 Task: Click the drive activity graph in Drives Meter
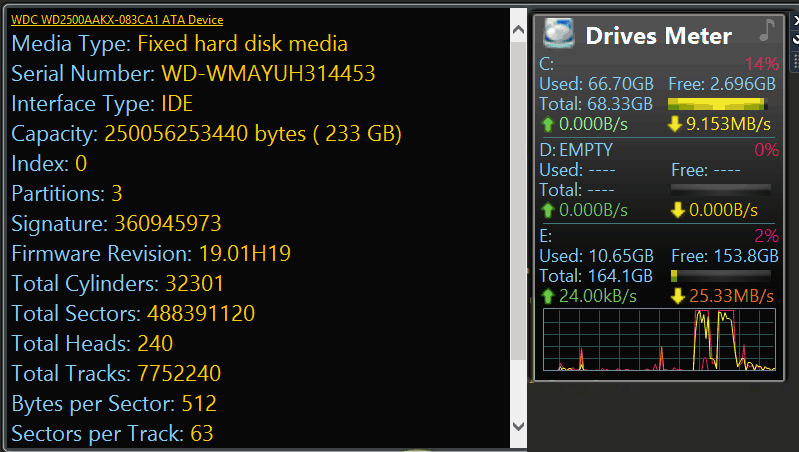[659, 339]
